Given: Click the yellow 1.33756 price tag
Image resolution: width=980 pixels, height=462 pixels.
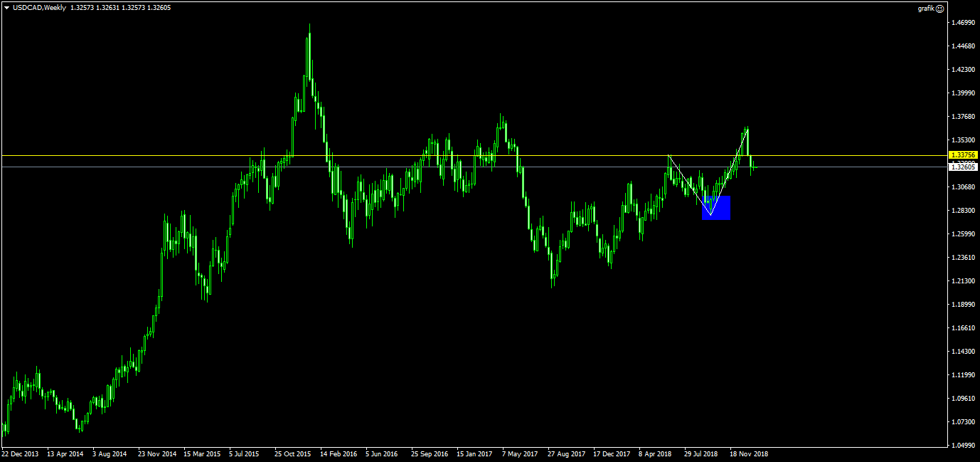Looking at the screenshot, I should click(x=964, y=154).
